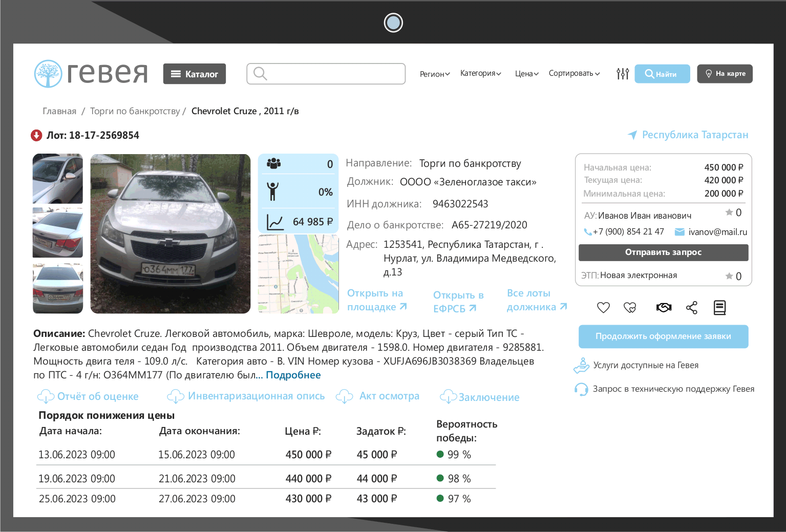Click the star rating next to АУ

(729, 212)
